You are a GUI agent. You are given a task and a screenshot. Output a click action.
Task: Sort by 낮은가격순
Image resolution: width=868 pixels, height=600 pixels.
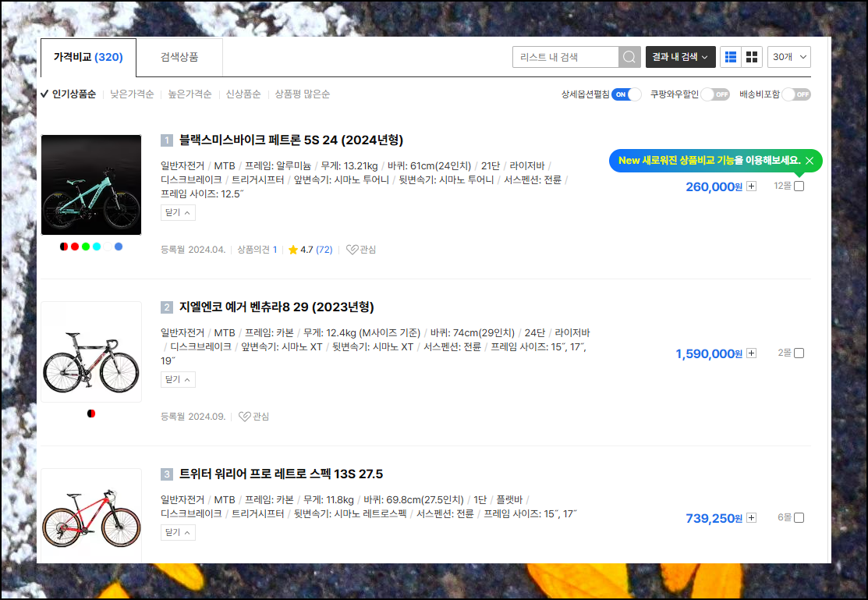click(132, 94)
